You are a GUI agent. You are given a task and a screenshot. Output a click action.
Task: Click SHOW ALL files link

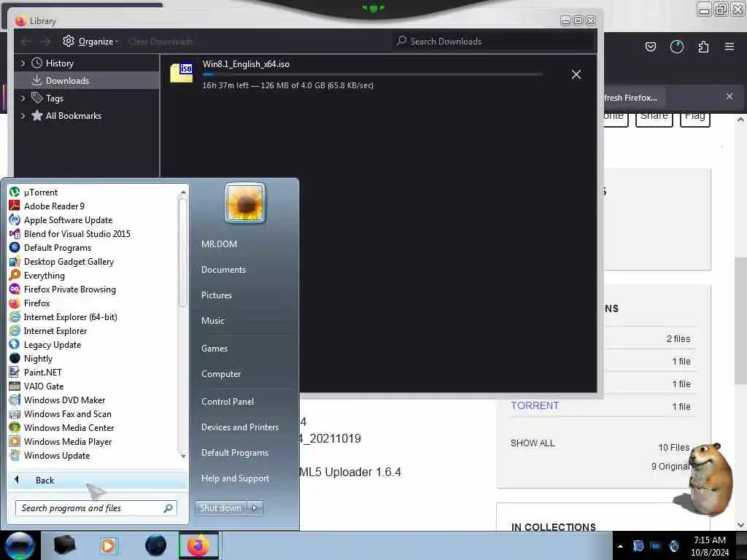532,443
